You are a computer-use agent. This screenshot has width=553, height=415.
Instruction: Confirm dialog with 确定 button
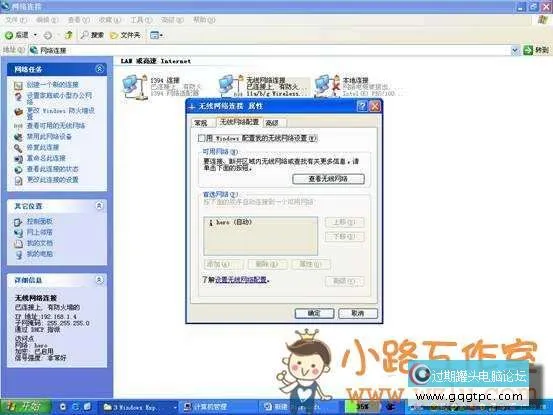click(314, 313)
